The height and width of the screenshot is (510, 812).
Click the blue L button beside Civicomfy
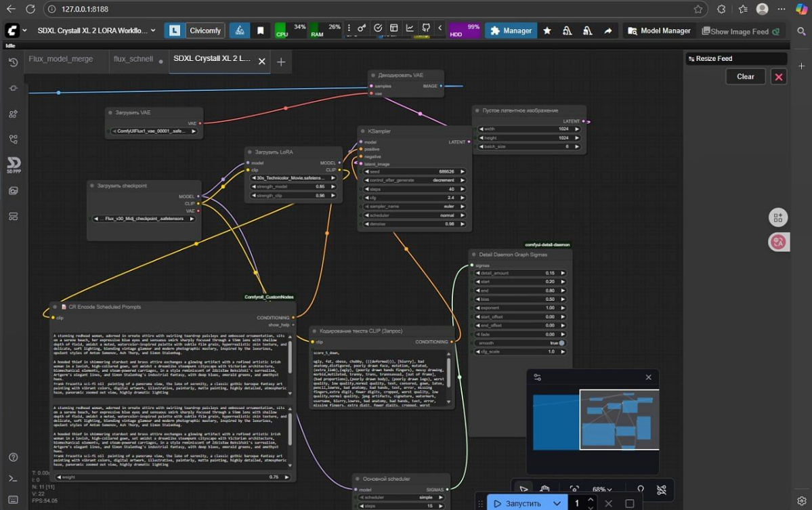[x=175, y=30]
